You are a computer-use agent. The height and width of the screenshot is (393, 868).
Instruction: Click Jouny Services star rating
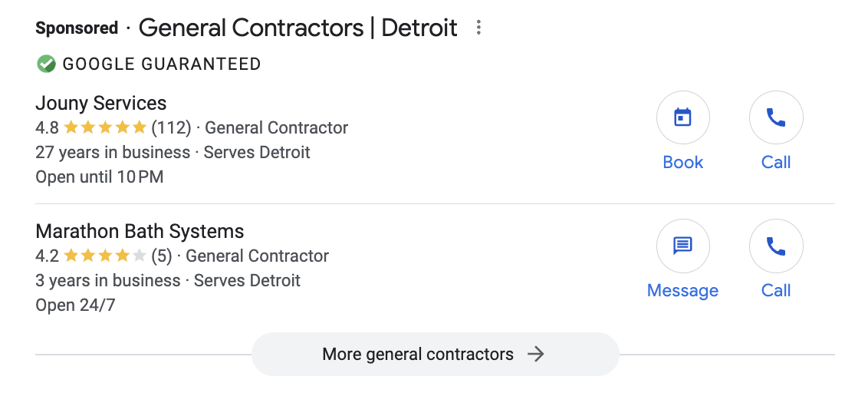point(104,128)
